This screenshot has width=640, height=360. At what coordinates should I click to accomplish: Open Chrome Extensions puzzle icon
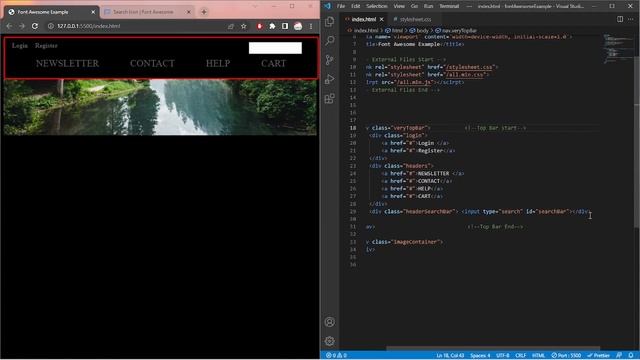(272, 26)
